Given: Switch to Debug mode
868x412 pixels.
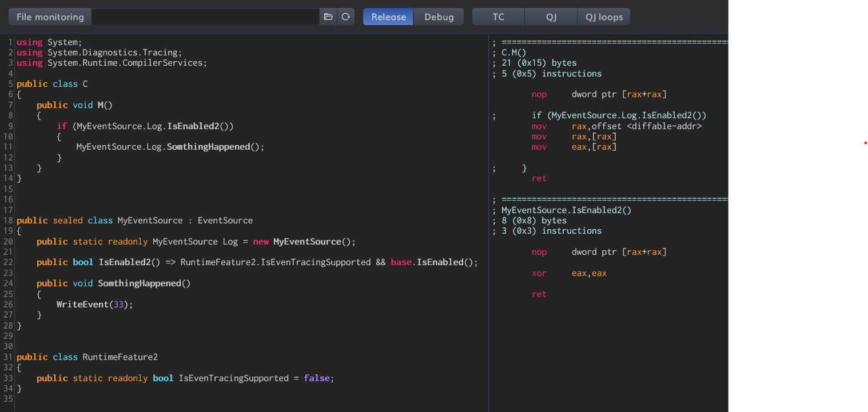Looking at the screenshot, I should [439, 17].
